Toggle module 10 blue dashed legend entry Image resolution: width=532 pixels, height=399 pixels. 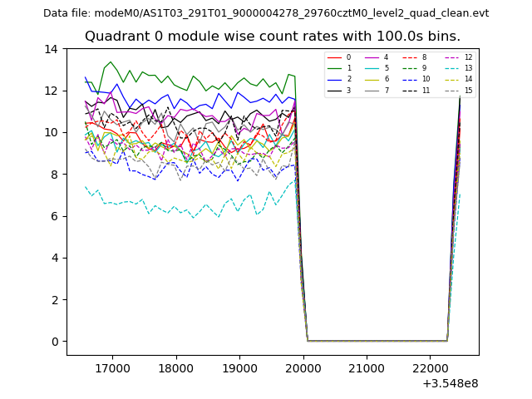[415, 79]
